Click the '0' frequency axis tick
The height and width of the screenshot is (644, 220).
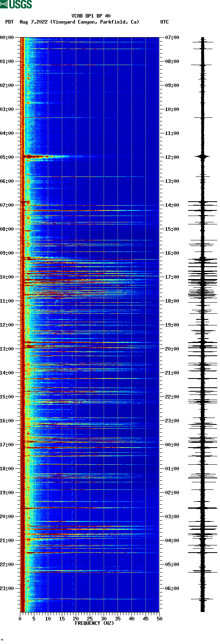point(20,619)
